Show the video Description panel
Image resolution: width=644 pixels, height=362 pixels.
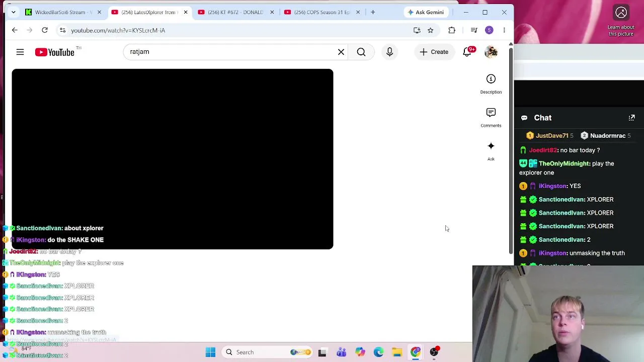click(x=491, y=84)
